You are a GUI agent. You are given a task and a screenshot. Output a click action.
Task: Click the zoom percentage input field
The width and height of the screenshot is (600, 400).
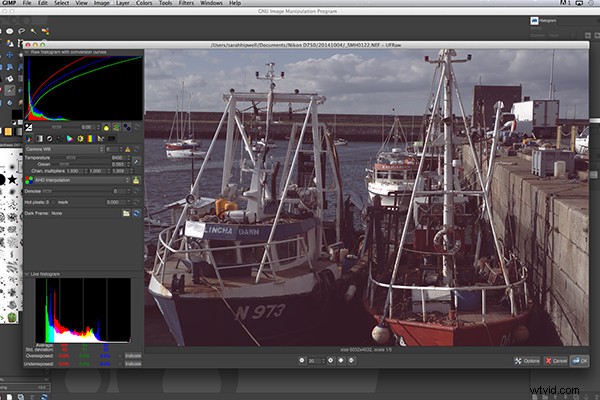point(314,361)
